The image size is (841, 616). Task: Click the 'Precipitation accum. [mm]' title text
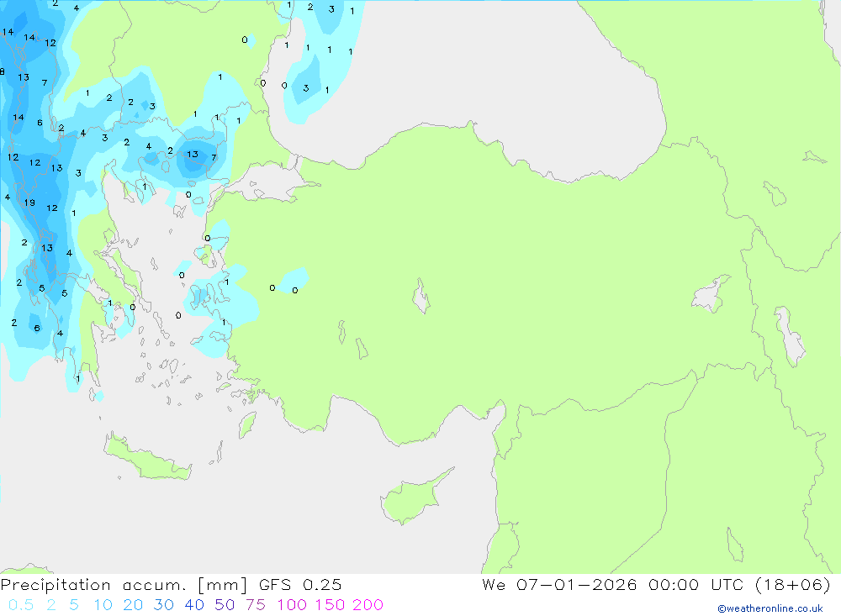tap(124, 585)
